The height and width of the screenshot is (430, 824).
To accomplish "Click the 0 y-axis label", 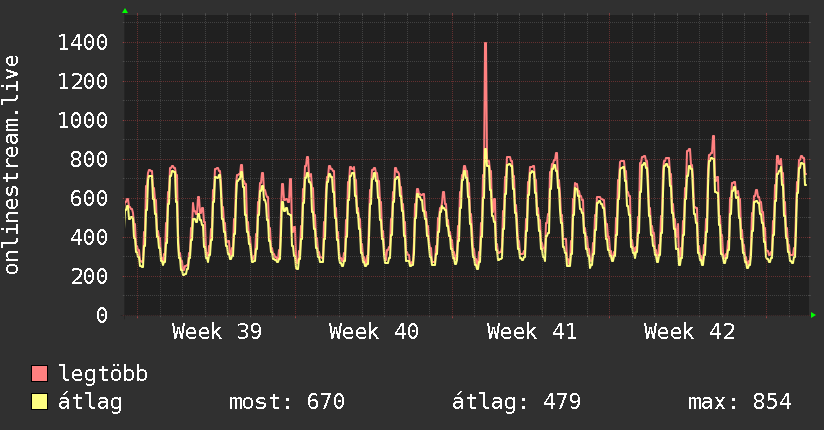I will click(x=102, y=315).
